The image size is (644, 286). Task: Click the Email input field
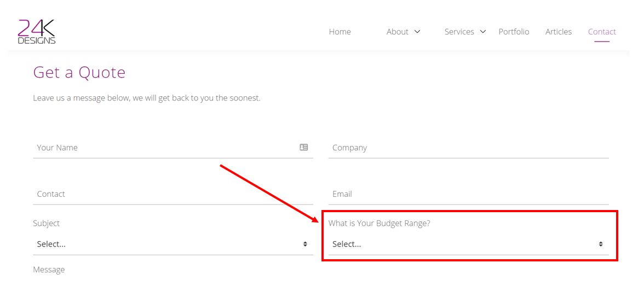[468, 194]
